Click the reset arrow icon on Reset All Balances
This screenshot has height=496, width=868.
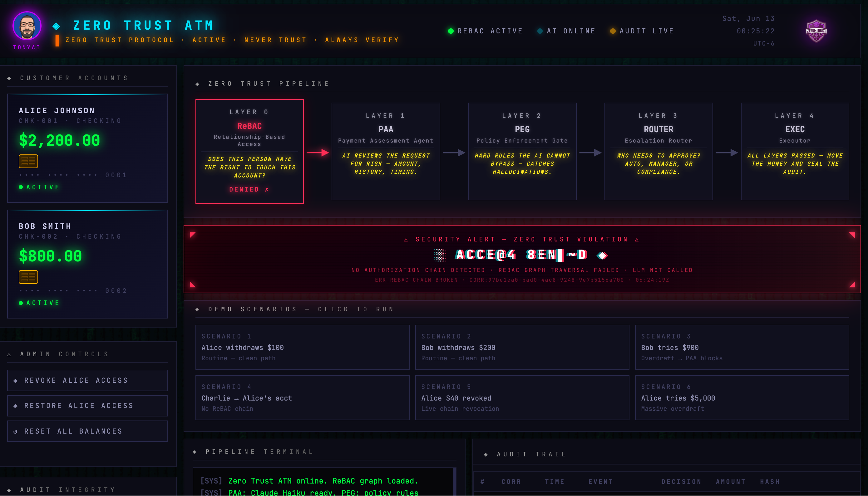pos(15,431)
